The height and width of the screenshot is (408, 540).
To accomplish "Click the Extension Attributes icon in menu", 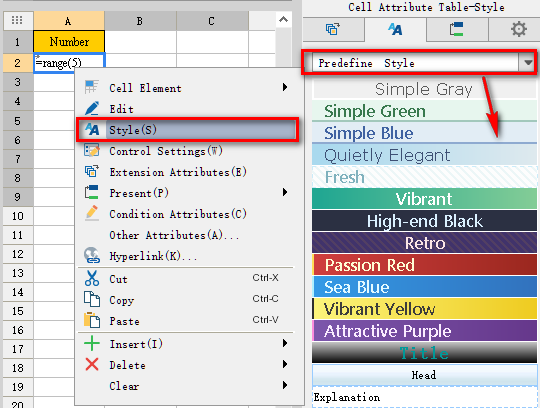I will [x=92, y=171].
